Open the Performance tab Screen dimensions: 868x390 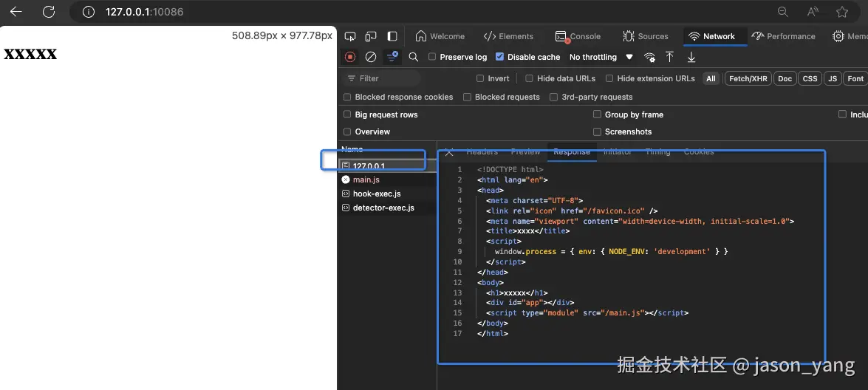pos(783,36)
